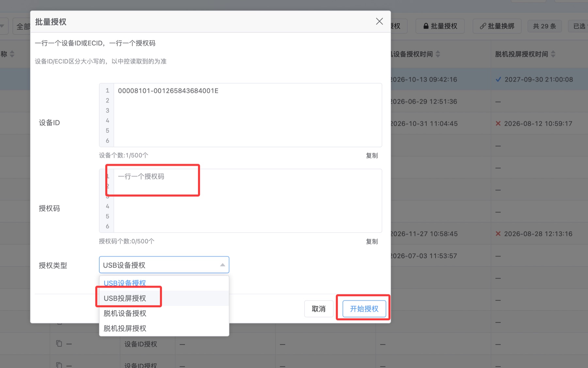588x368 pixels.
Task: Click the 取消 button
Action: point(318,309)
